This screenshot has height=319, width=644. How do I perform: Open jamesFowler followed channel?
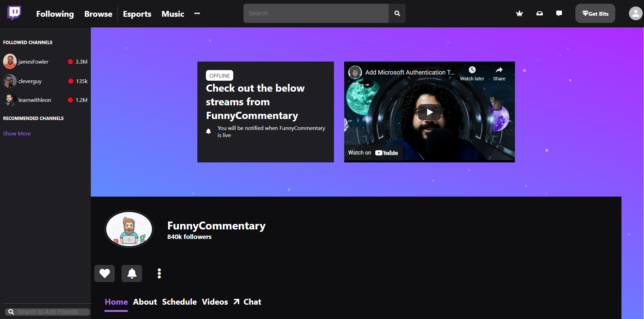pyautogui.click(x=45, y=62)
